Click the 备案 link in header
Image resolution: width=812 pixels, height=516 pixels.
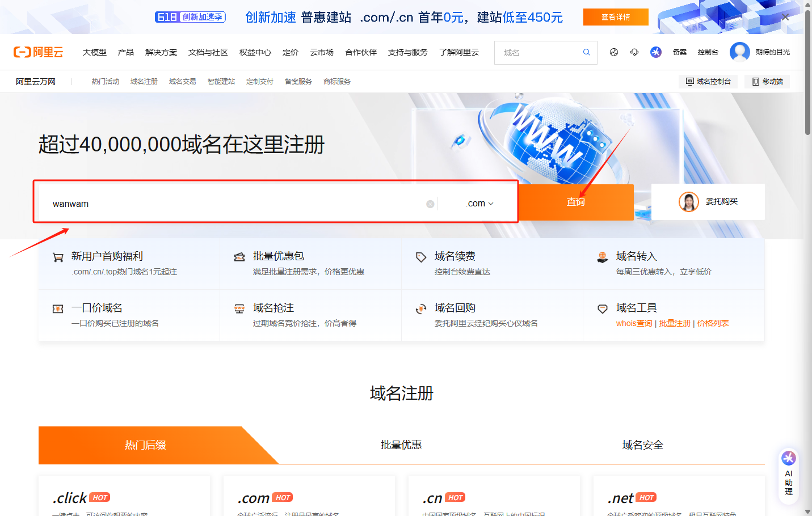coord(680,52)
